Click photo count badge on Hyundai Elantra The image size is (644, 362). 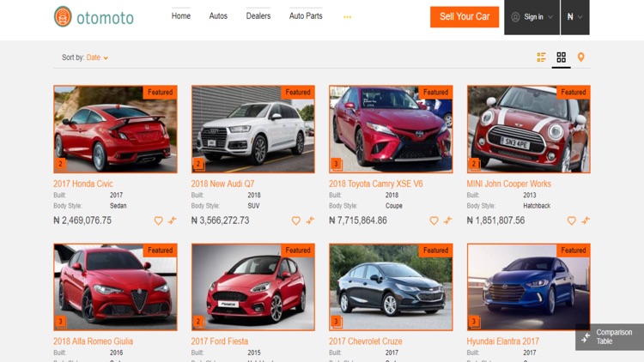coord(474,322)
